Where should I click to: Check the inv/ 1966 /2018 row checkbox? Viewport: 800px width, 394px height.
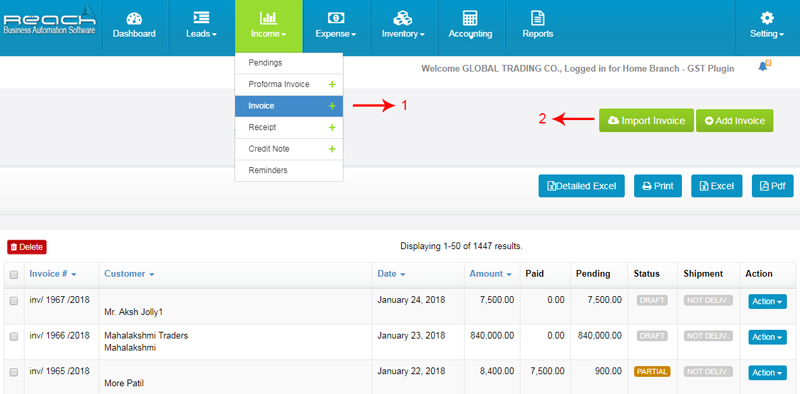pyautogui.click(x=14, y=337)
